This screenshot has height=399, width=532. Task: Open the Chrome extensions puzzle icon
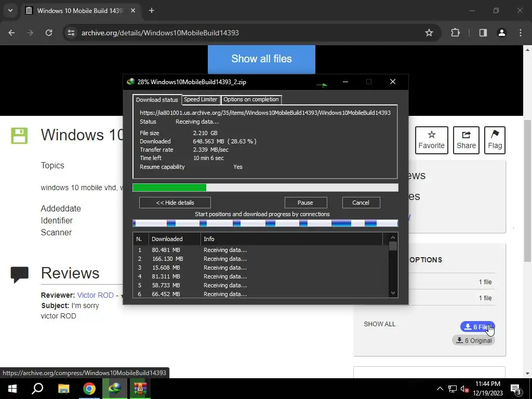[455, 33]
